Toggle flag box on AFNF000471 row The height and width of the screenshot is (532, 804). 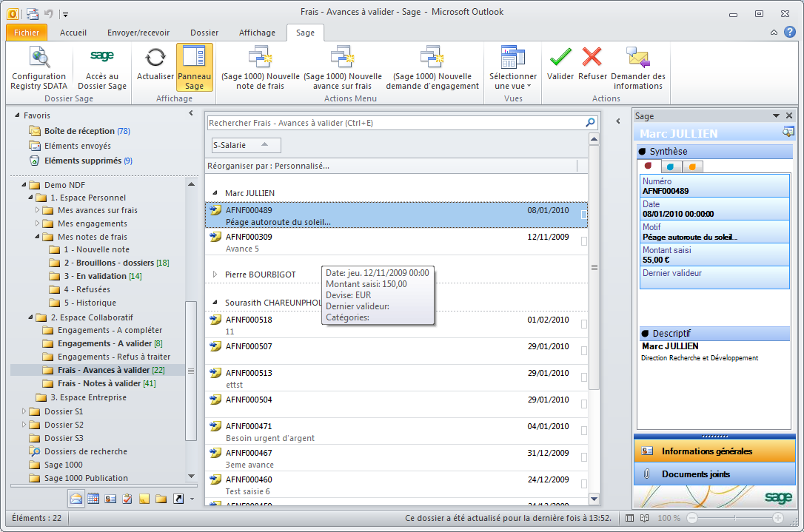[x=583, y=431]
